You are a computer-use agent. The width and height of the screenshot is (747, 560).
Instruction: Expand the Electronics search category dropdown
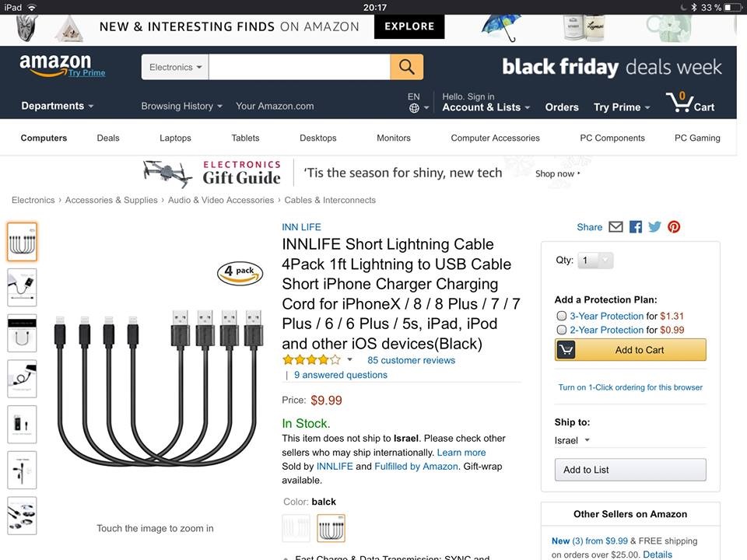[175, 67]
